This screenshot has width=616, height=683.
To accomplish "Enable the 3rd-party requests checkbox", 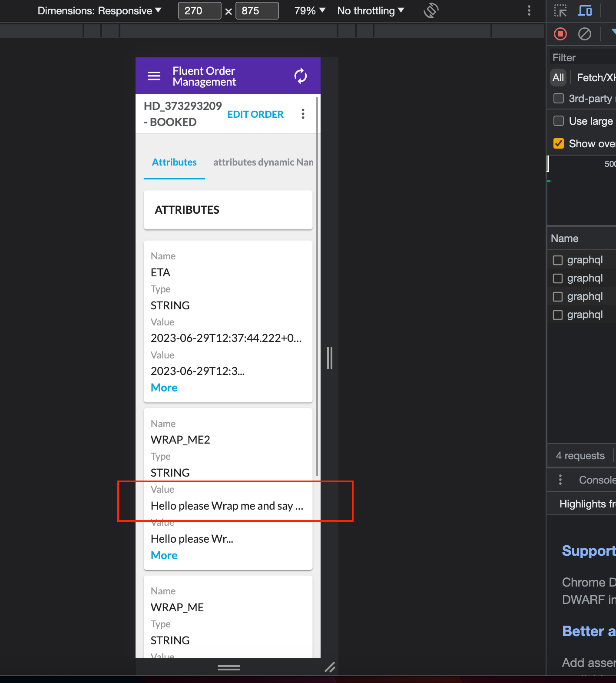I will pos(559,99).
